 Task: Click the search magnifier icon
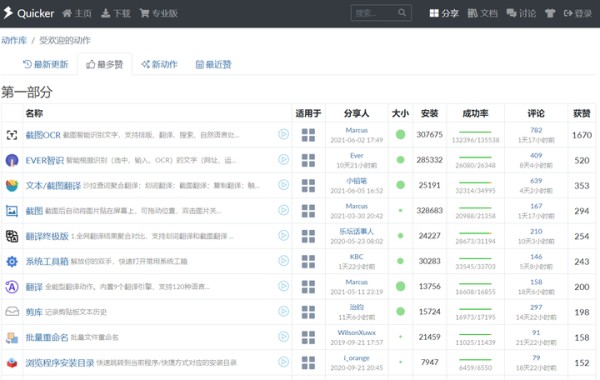[402, 13]
